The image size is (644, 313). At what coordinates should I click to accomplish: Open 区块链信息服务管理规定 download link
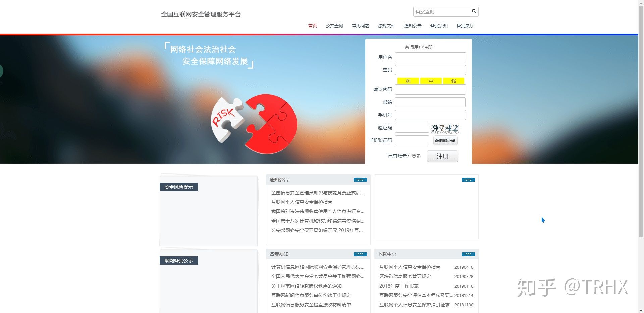tap(405, 276)
